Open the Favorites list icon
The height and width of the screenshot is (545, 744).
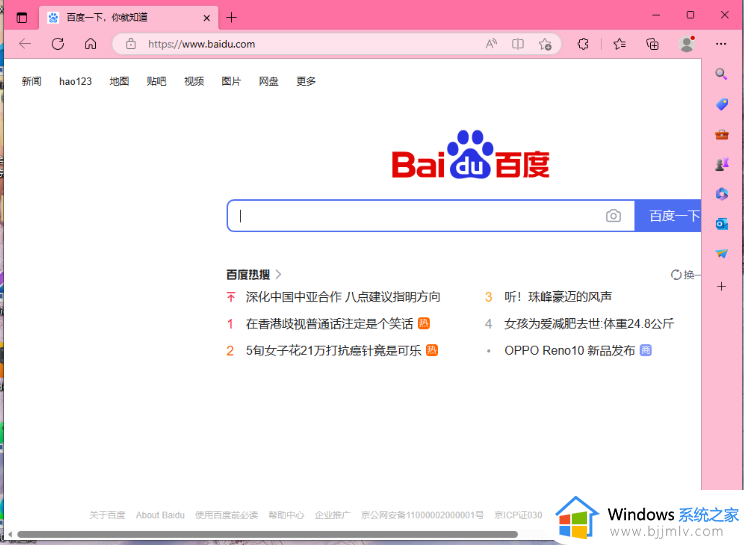click(x=619, y=44)
